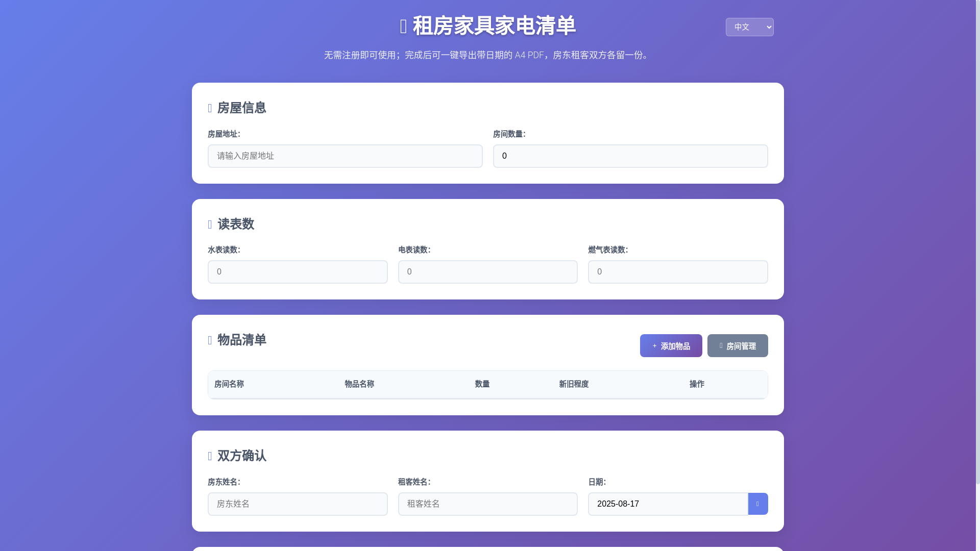Viewport: 980px width, 551px height.
Task: Click the 双方确认 section heading icon
Action: coord(210,456)
